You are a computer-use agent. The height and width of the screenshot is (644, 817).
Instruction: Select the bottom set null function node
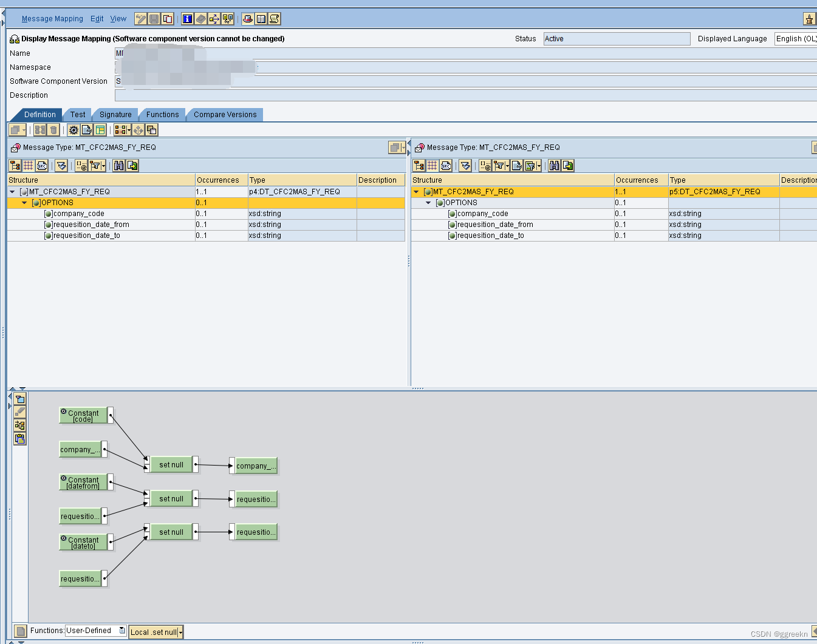click(171, 532)
